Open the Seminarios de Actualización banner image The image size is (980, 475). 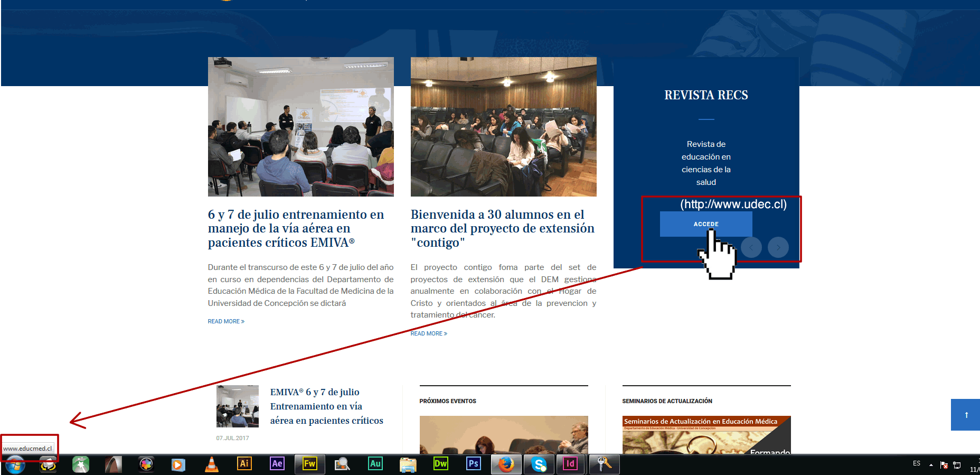pyautogui.click(x=706, y=435)
